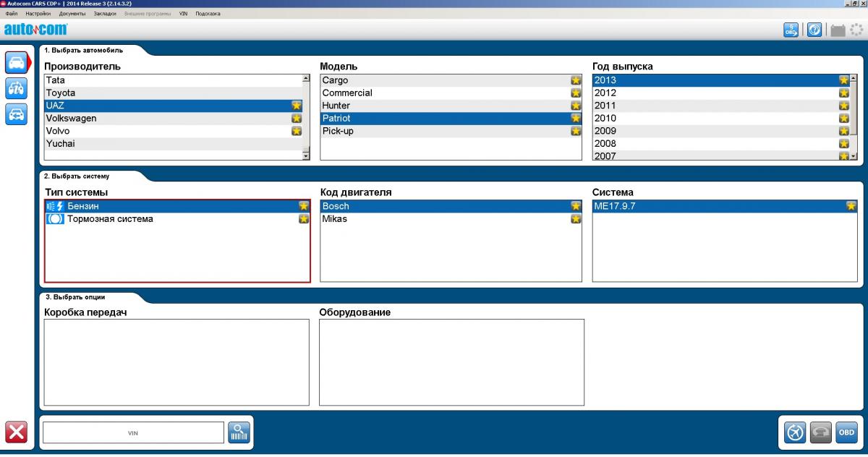Screen dimensions: 868x457
Task: Open the VIN menu in the menu bar
Action: [183, 14]
